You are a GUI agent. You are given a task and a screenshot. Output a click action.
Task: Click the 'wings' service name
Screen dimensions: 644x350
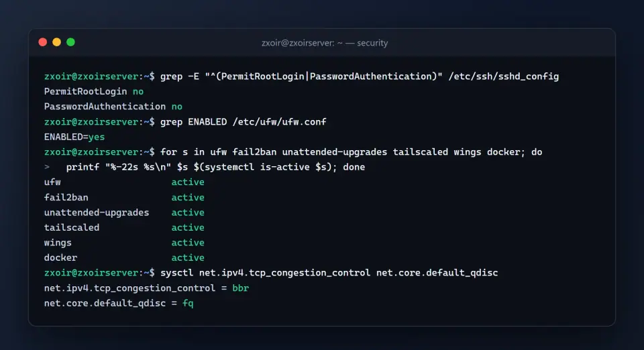[x=58, y=243]
